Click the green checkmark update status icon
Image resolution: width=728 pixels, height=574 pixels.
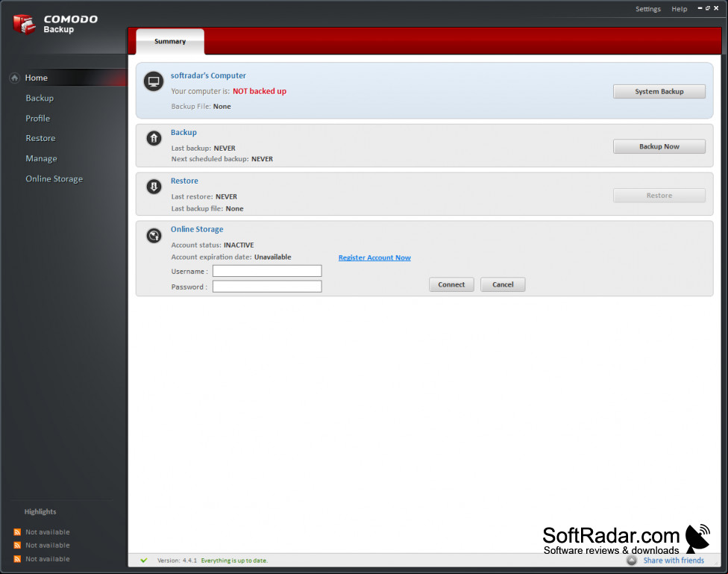[x=144, y=561]
